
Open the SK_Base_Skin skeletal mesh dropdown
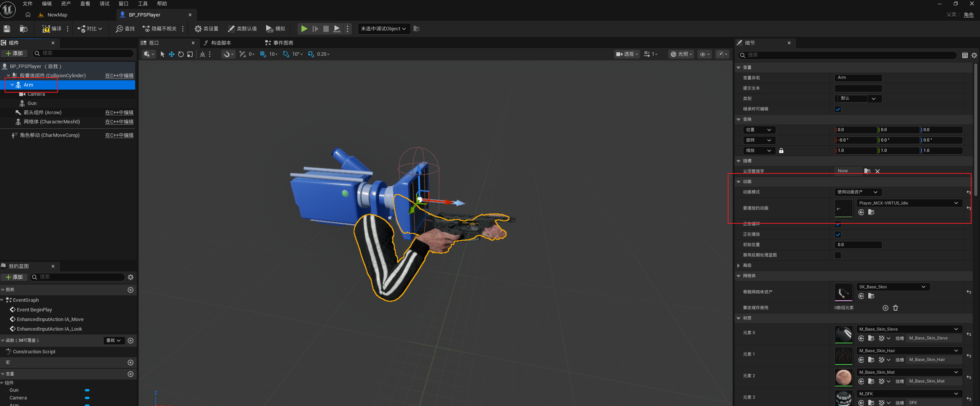pyautogui.click(x=893, y=287)
